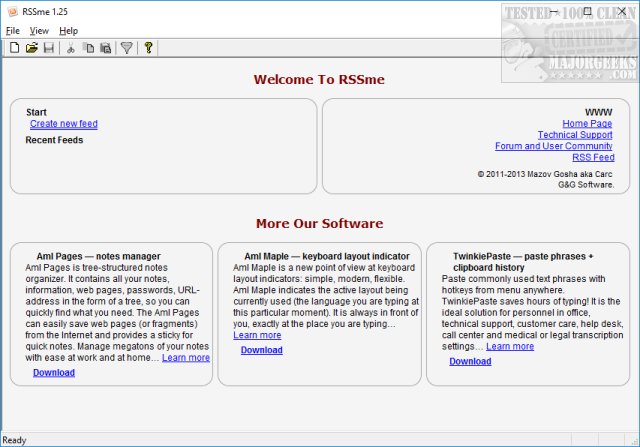This screenshot has height=447, width=640.
Task: Open the File menu
Action: [x=13, y=31]
